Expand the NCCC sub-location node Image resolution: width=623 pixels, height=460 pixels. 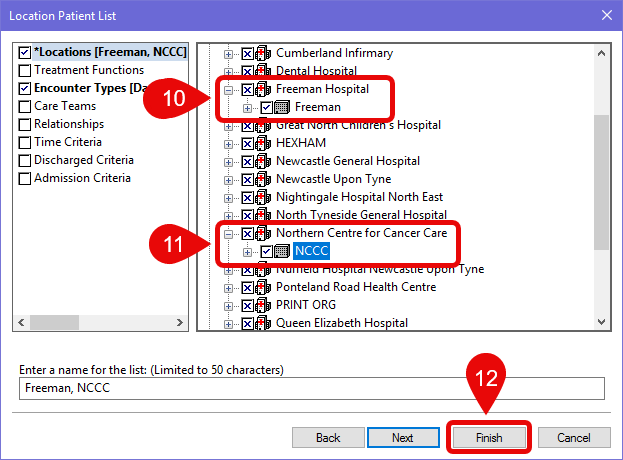(x=247, y=252)
